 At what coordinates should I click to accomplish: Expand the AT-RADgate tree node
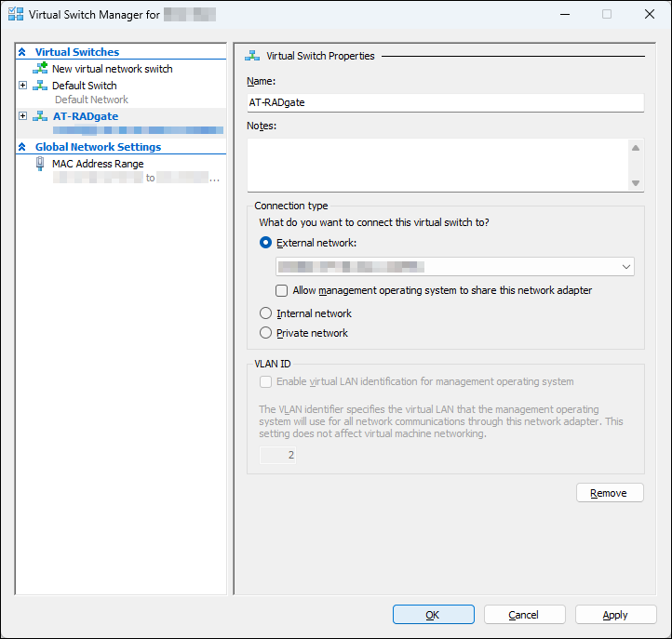[22, 116]
